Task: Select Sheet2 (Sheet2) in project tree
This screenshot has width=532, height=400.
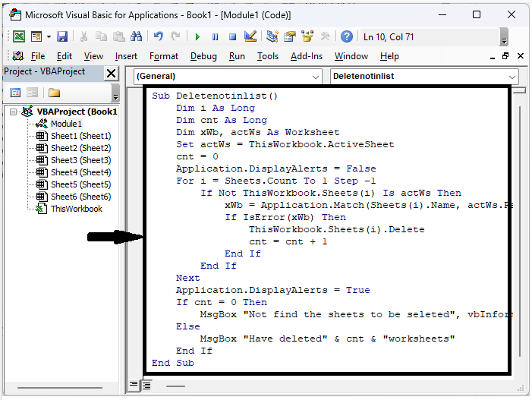Action: (x=80, y=148)
